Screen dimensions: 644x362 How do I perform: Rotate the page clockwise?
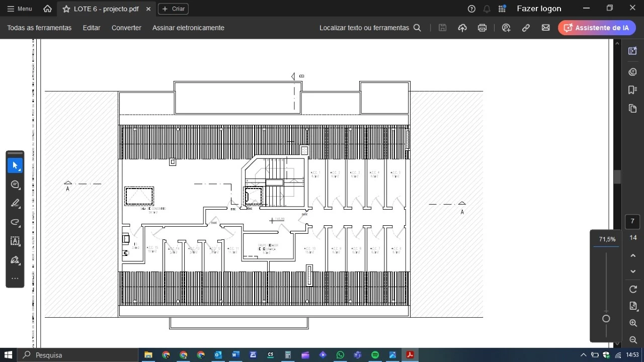click(x=633, y=289)
